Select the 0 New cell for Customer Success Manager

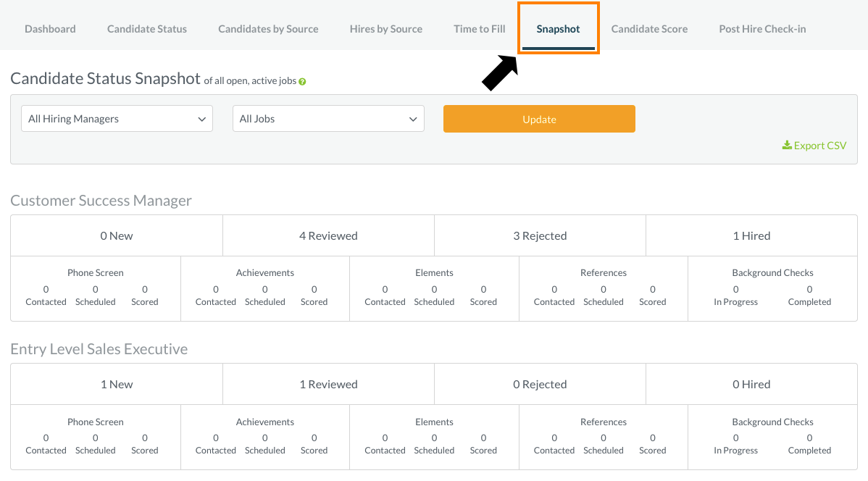[117, 236]
